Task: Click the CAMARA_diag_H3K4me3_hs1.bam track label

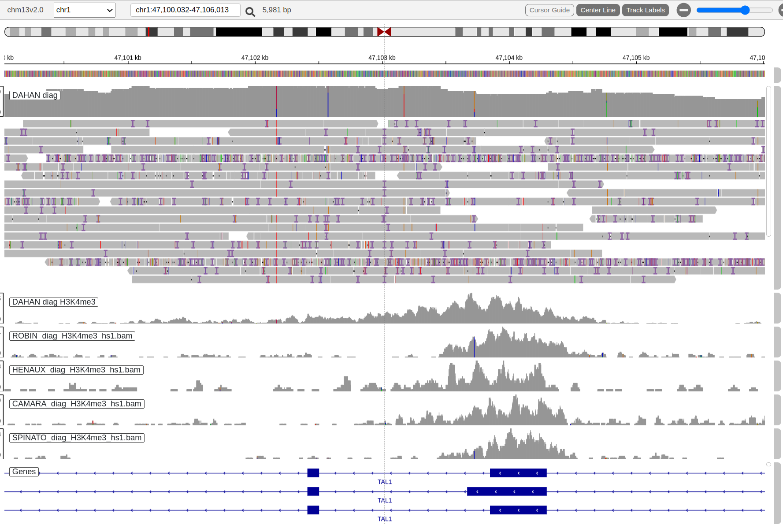Action: (77, 404)
